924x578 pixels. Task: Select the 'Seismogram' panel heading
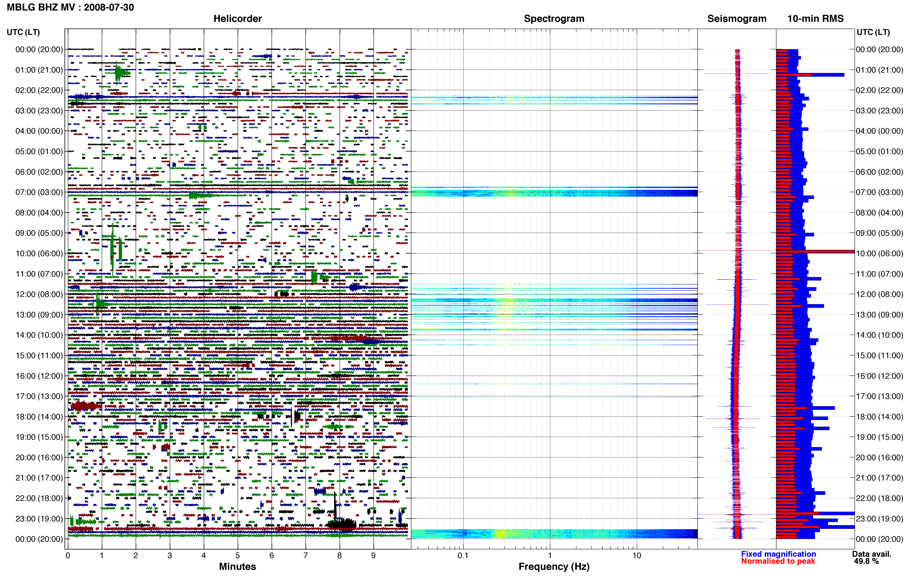[737, 19]
